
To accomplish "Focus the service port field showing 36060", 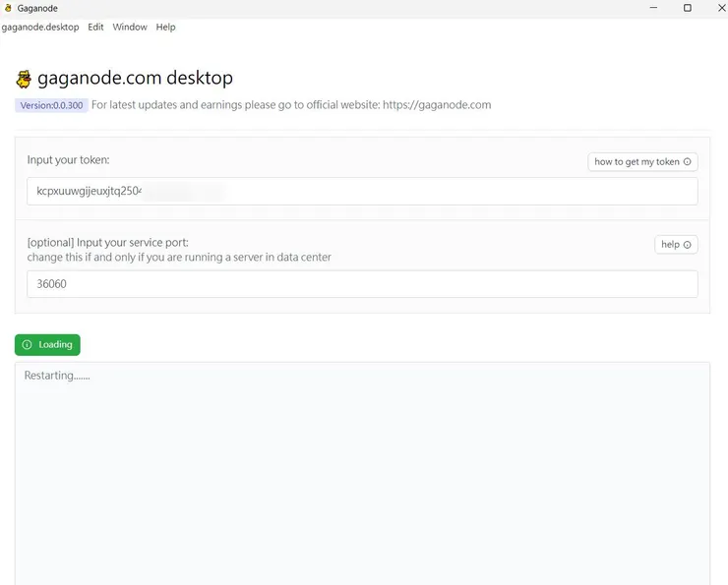I will 362,284.
